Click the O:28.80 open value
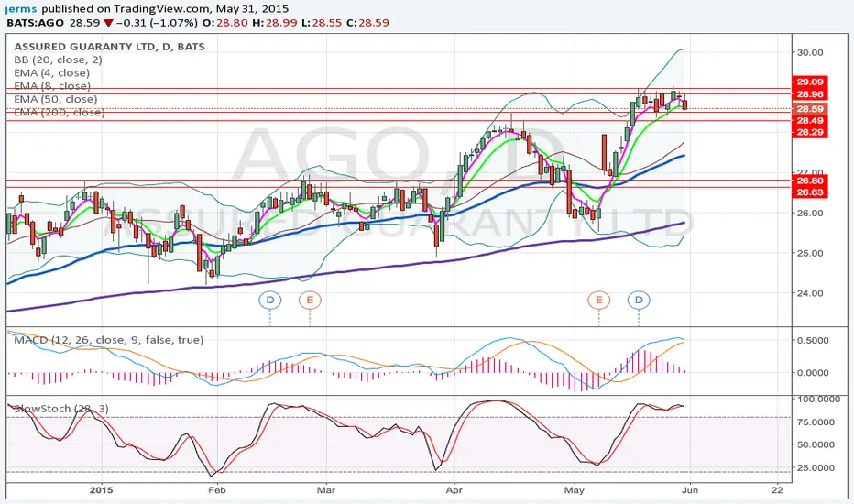Viewport: 854px width, 504px height. coord(224,23)
